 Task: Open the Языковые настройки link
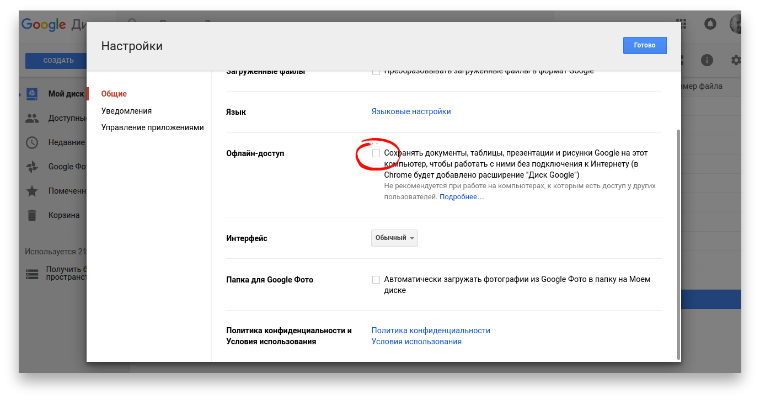pos(411,111)
